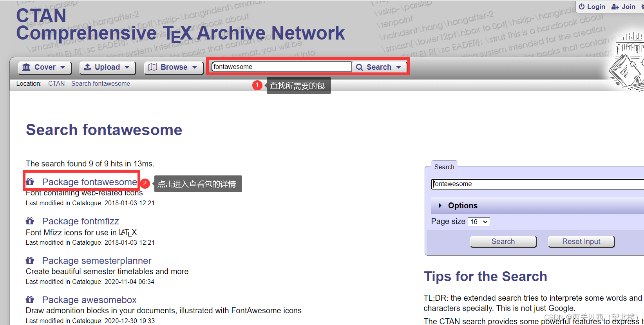Open Package fontmfizz result
The height and width of the screenshot is (325, 644).
coord(80,221)
